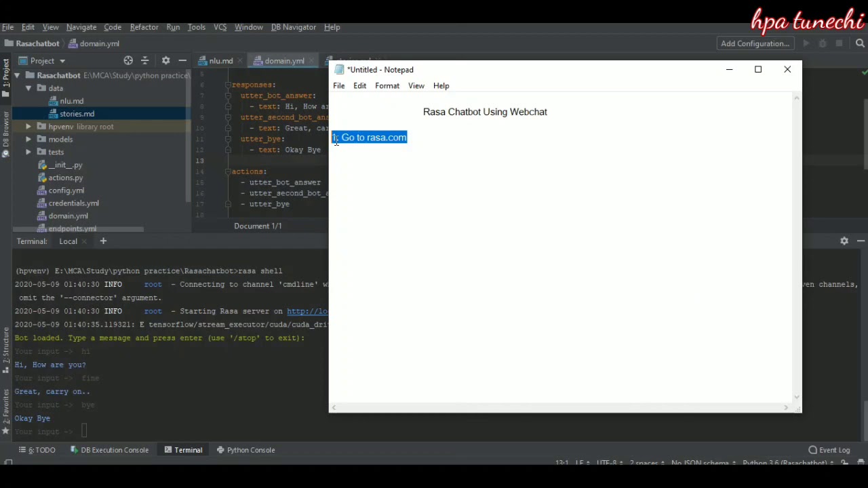
Task: Collapse the data folder
Action: 28,88
